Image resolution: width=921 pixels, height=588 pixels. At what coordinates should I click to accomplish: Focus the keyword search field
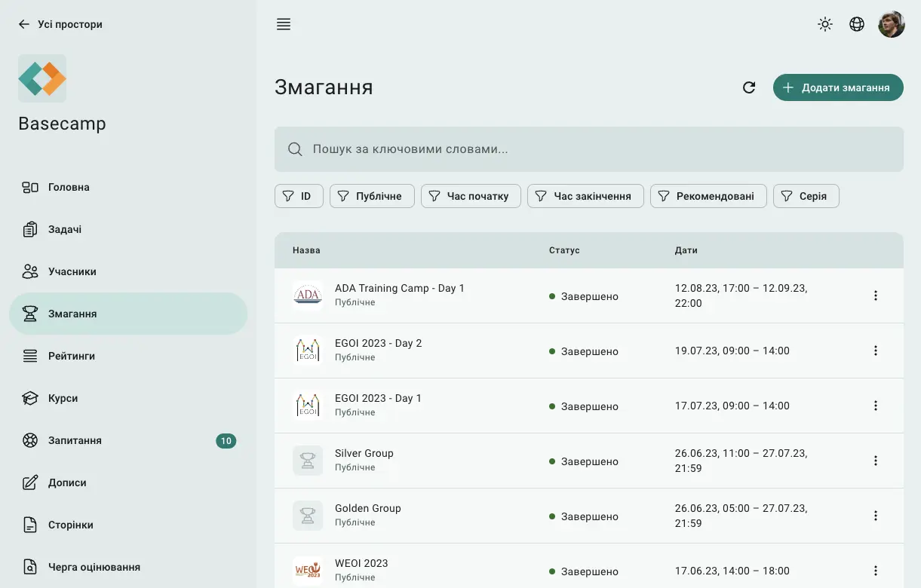click(588, 149)
